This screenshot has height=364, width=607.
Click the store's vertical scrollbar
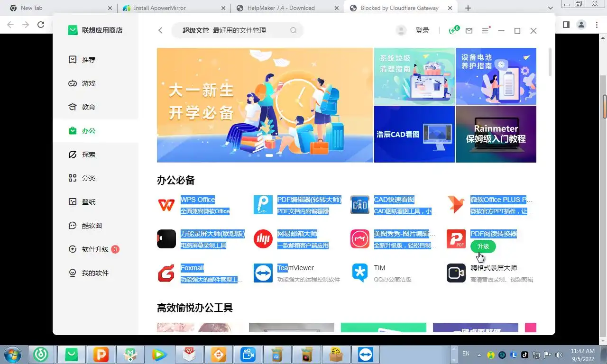[x=550, y=62]
